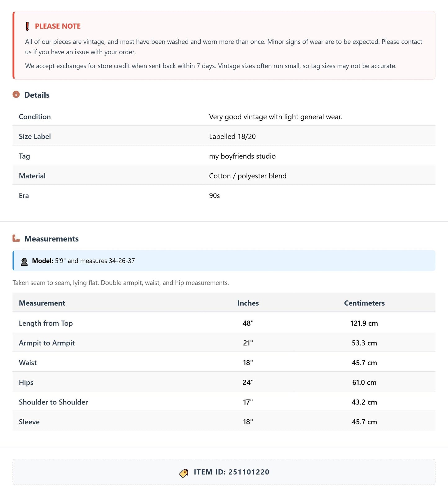Click the Details info circle icon

(x=16, y=94)
